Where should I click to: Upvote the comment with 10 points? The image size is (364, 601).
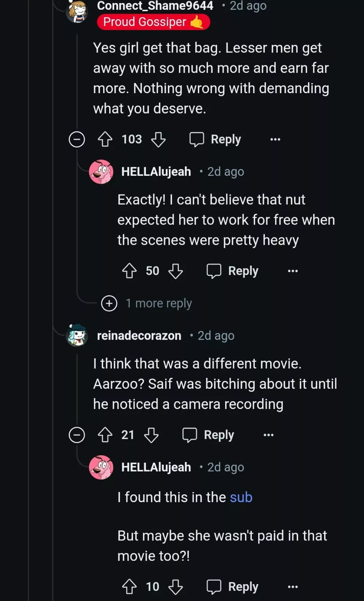129,587
